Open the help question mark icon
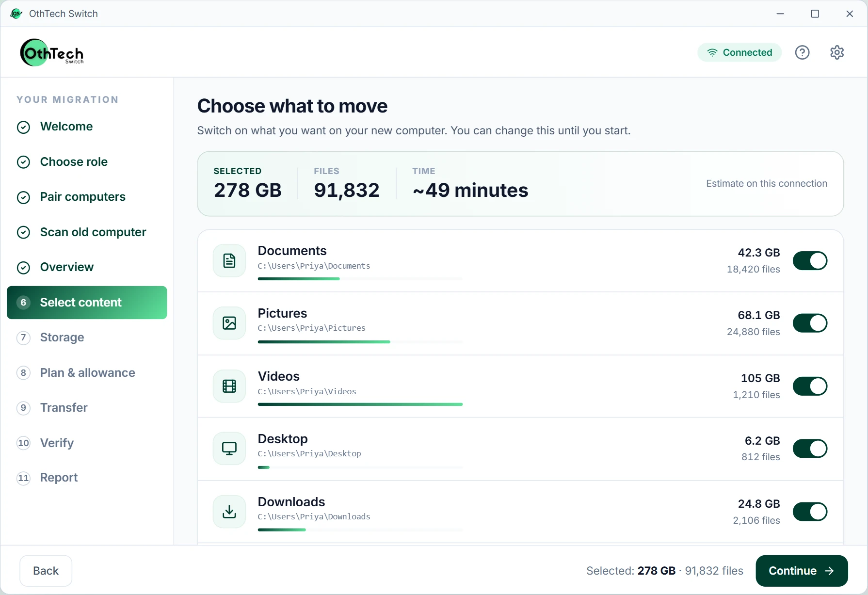 click(x=802, y=52)
